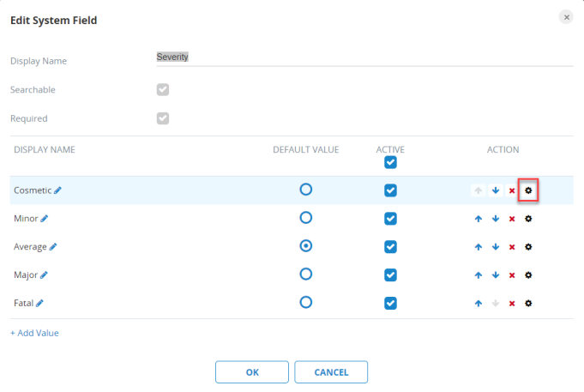Screen dimensions: 584x392
Task: Move Fatal value up
Action: click(479, 303)
